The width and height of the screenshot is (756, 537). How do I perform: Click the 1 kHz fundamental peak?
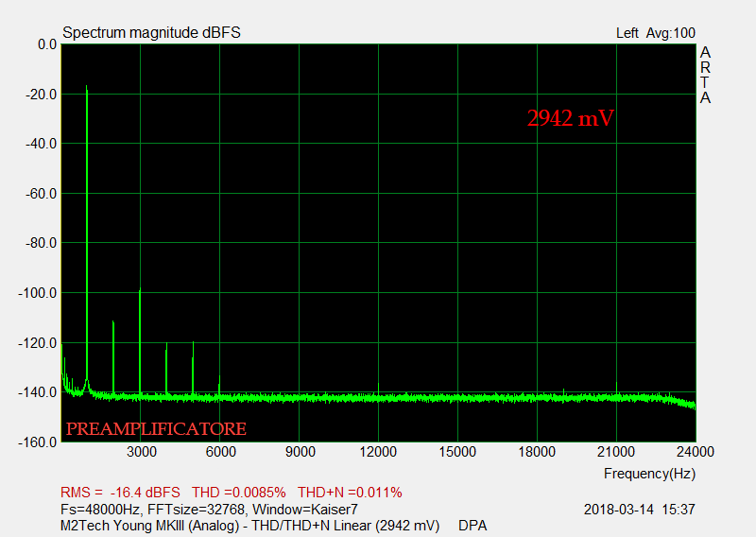[x=87, y=232]
